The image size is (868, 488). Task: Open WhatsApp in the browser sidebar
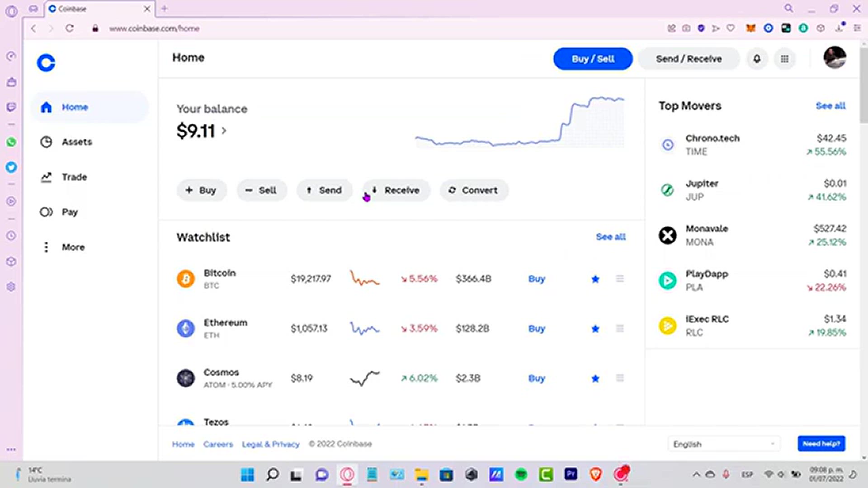pyautogui.click(x=11, y=142)
